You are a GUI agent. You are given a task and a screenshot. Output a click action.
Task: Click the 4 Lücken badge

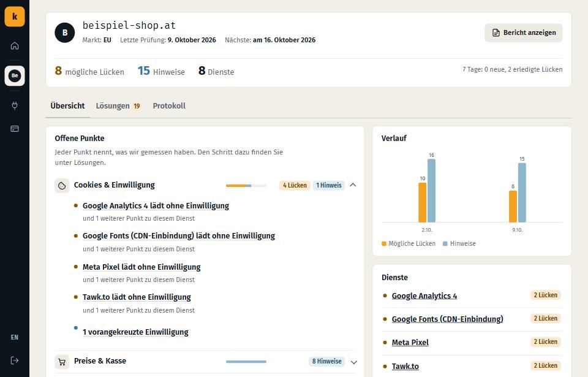(x=295, y=185)
